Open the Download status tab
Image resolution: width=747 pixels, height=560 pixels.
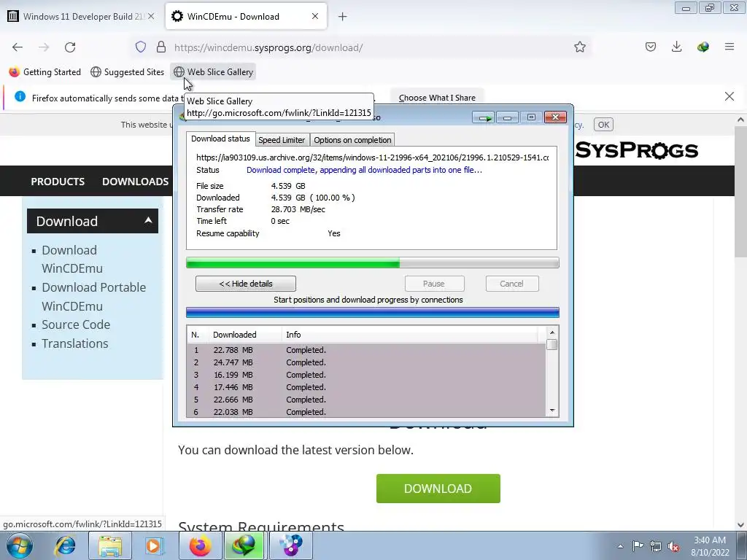point(220,139)
